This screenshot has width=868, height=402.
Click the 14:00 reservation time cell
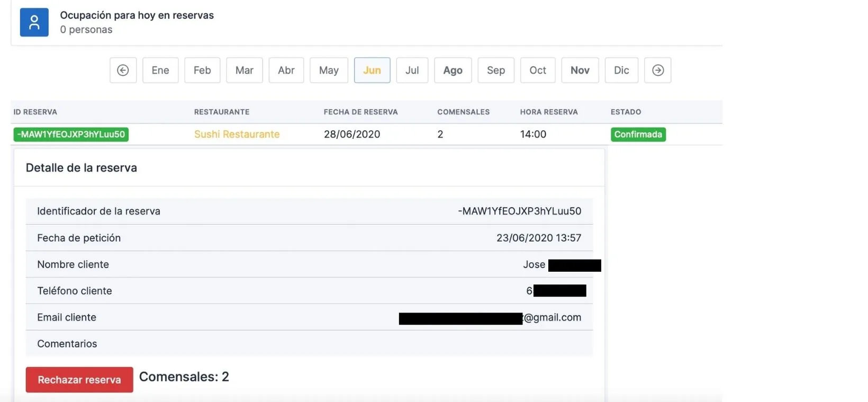point(533,135)
